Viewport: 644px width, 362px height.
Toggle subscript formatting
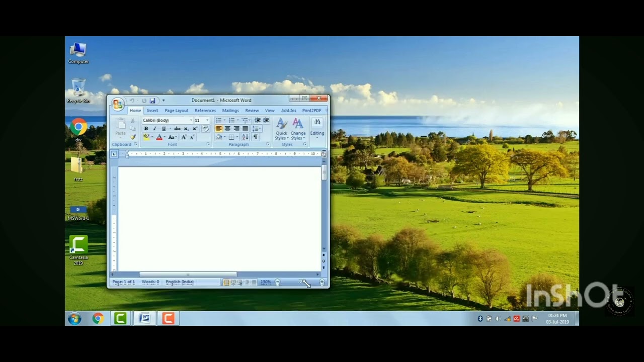tap(186, 128)
